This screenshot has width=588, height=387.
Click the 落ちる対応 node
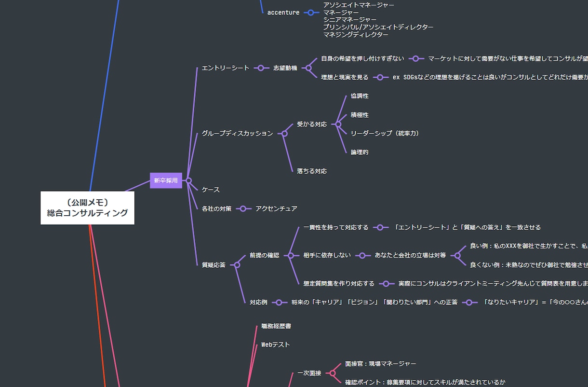312,171
